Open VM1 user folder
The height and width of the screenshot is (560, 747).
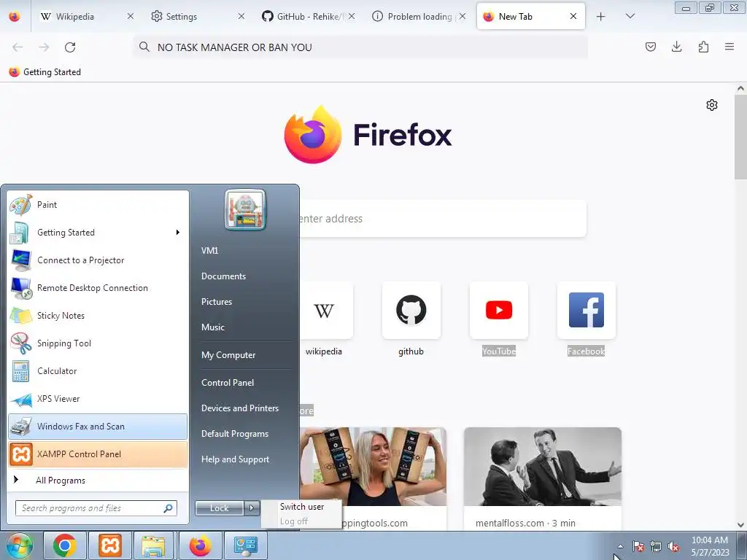[209, 251]
